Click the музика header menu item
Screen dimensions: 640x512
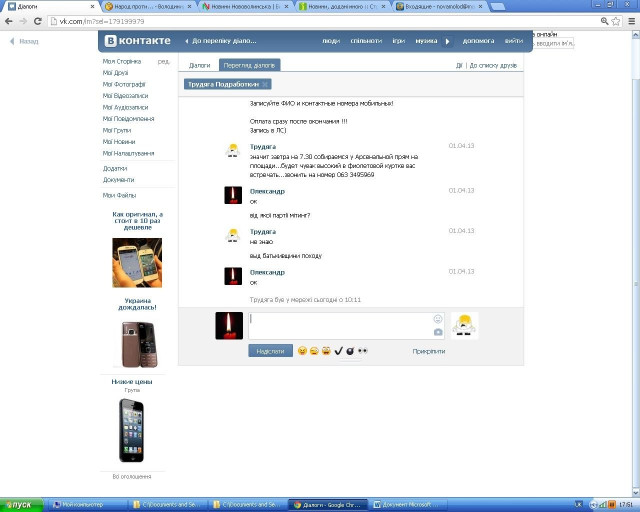coord(426,41)
